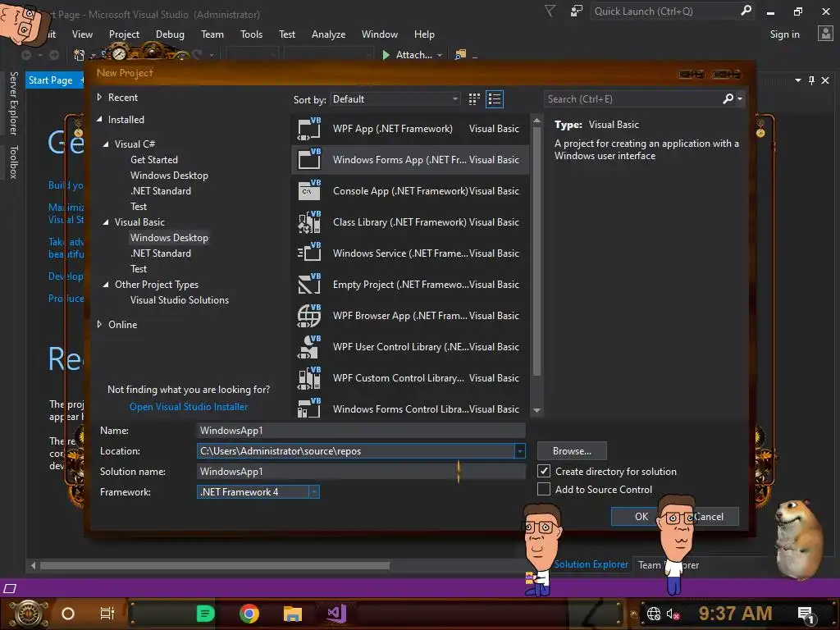Select WPF App template icon
The image size is (840, 630).
point(309,129)
